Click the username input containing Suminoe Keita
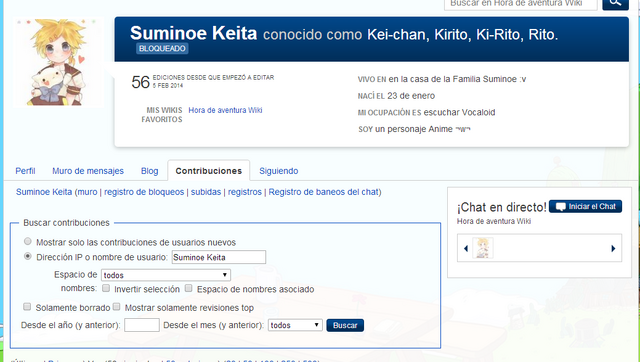Screen dimensions: 640x362 (x=219, y=257)
